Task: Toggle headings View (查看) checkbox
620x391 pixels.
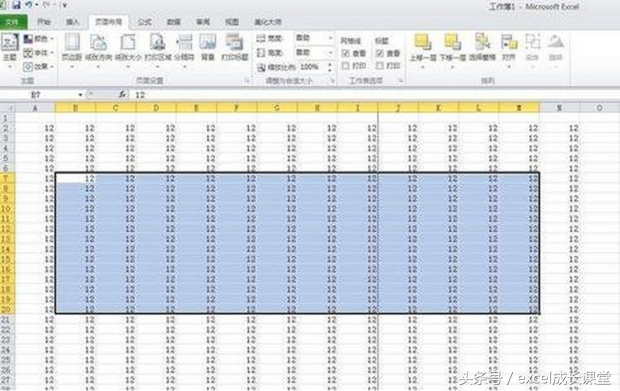Action: [380, 53]
